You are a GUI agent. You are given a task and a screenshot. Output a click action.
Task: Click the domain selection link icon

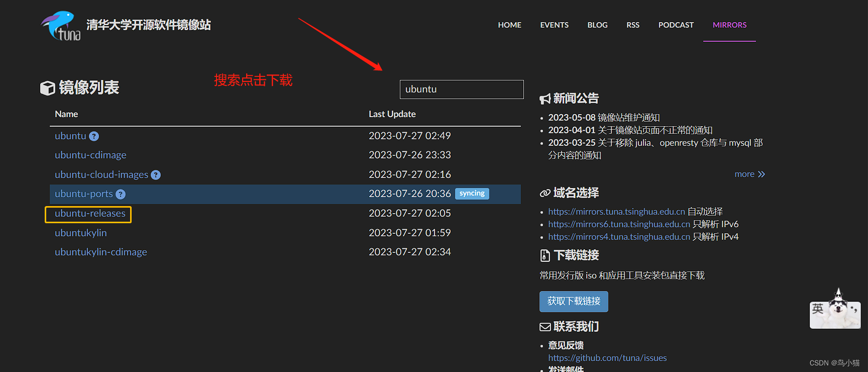click(x=545, y=193)
